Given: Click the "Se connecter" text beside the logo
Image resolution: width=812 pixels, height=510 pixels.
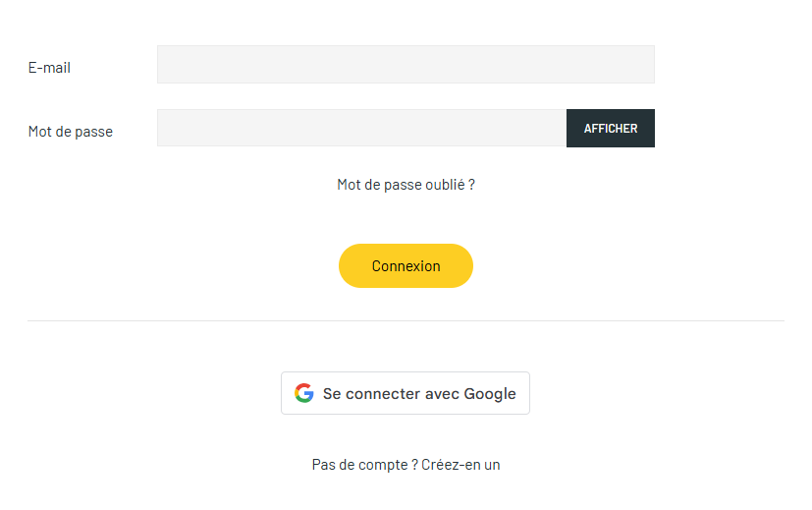Looking at the screenshot, I should (371, 394).
